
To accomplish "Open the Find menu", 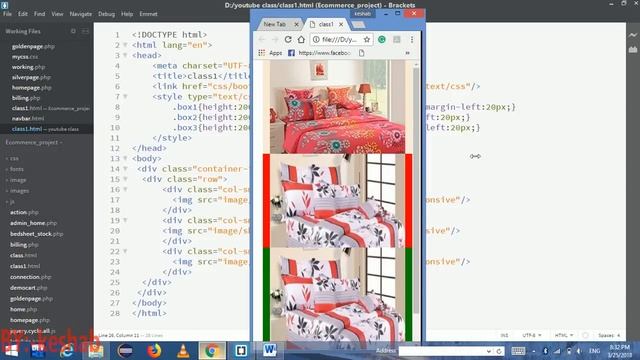I will pyautogui.click(x=39, y=14).
